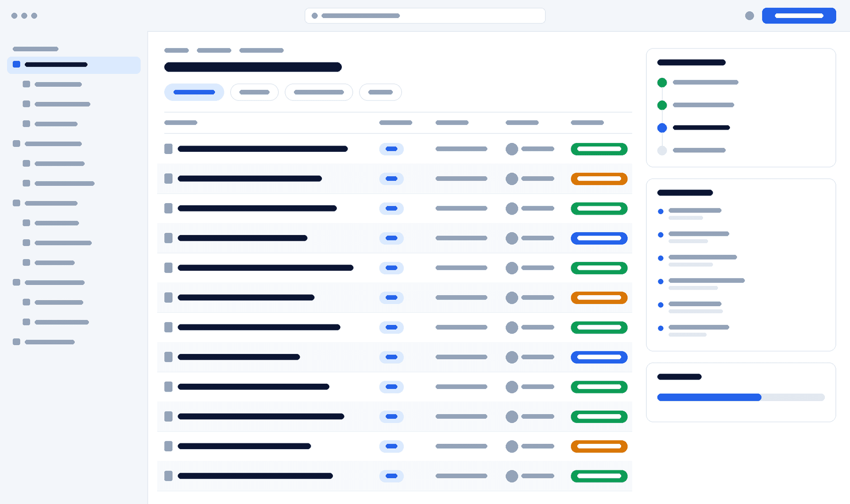Click the first column header of the table

coord(181,123)
